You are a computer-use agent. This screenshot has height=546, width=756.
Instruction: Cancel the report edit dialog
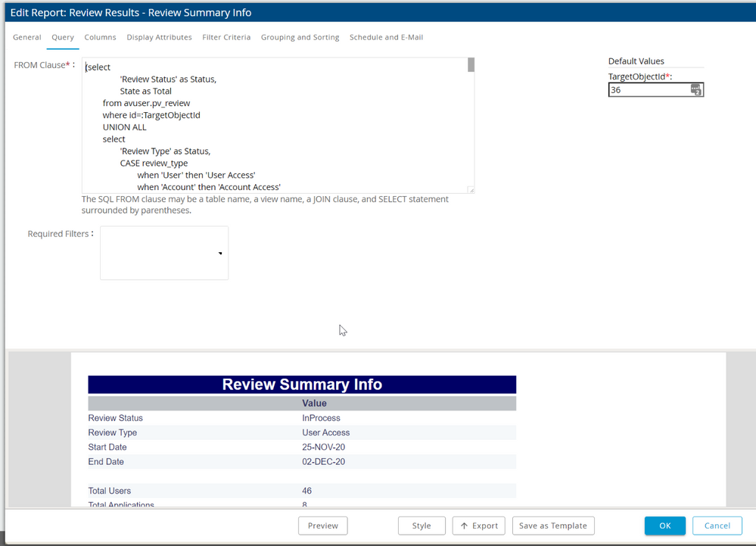717,526
